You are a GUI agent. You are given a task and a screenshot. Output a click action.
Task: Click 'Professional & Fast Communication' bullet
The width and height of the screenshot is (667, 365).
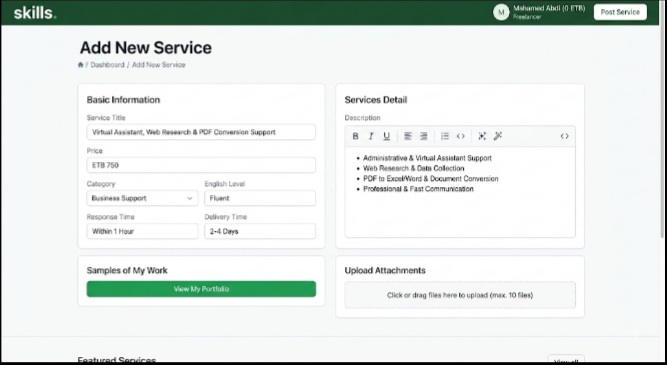click(418, 189)
